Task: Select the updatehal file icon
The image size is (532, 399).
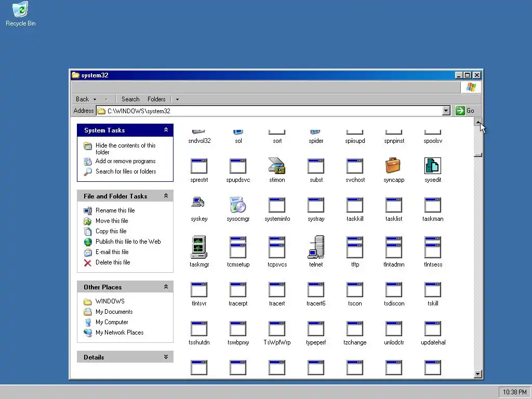Action: pyautogui.click(x=433, y=329)
